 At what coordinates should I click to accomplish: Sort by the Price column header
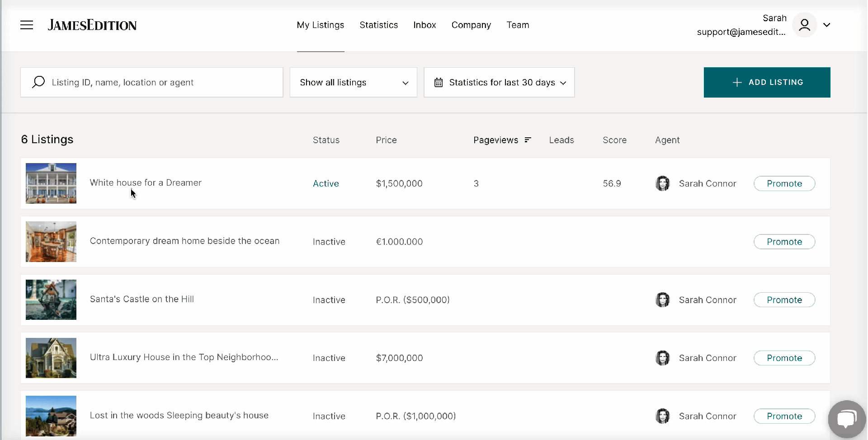(x=386, y=140)
